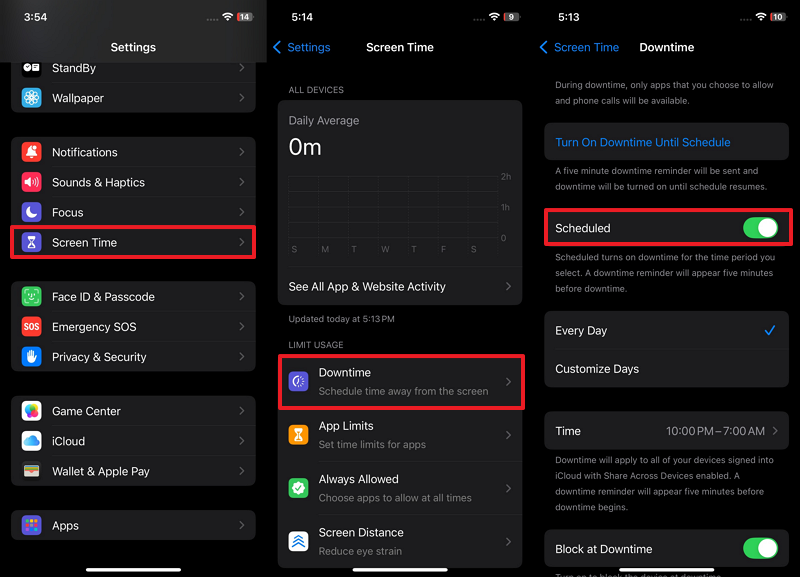The width and height of the screenshot is (800, 577).
Task: Tap the Face ID & Passcode icon
Action: coord(31,296)
